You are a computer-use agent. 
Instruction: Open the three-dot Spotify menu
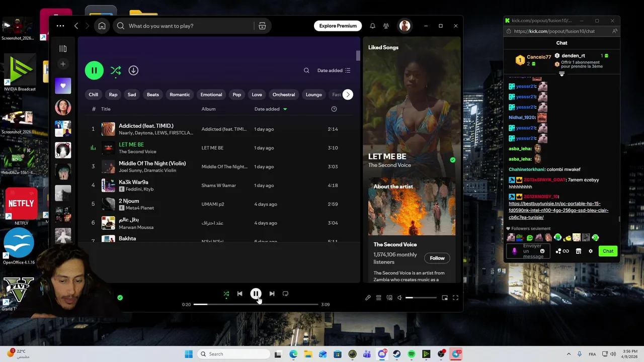click(60, 26)
